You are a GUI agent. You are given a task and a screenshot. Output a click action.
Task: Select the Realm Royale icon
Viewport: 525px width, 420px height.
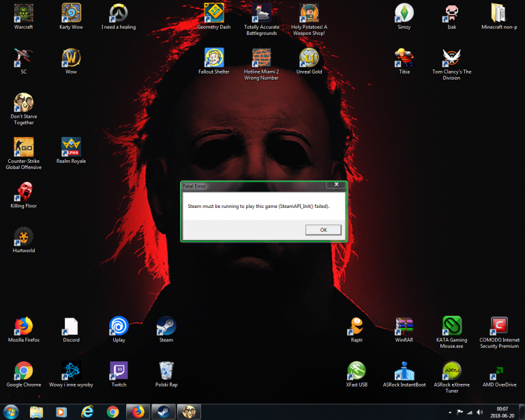click(71, 151)
